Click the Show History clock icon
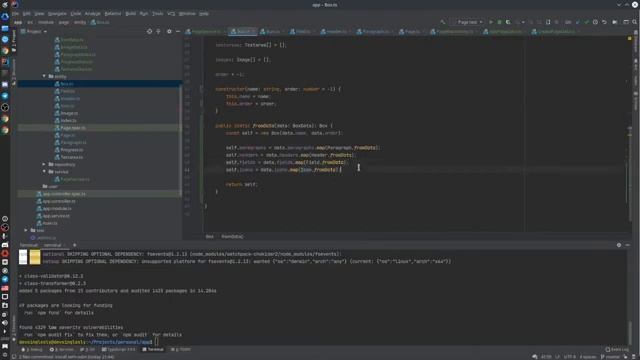This screenshot has width=640, height=360. tap(596, 22)
